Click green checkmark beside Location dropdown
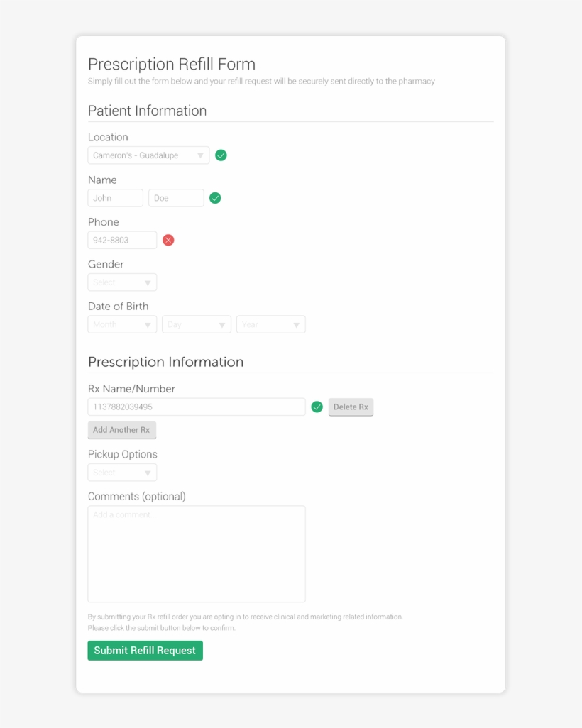 pyautogui.click(x=221, y=155)
